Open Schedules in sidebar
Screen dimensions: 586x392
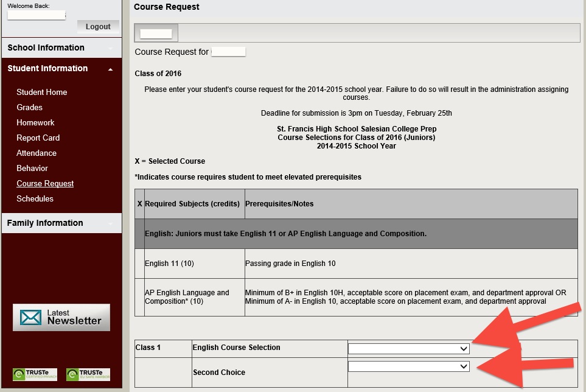pos(35,199)
